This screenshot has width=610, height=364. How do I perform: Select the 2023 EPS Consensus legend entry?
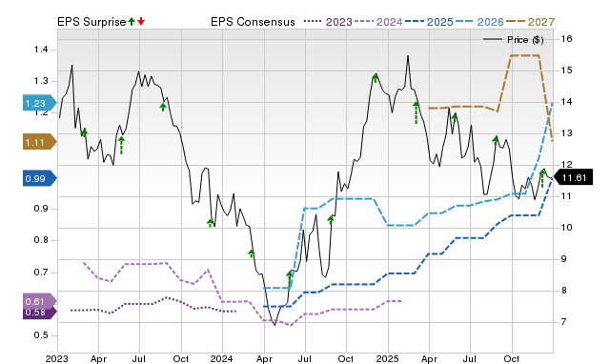tap(328, 22)
